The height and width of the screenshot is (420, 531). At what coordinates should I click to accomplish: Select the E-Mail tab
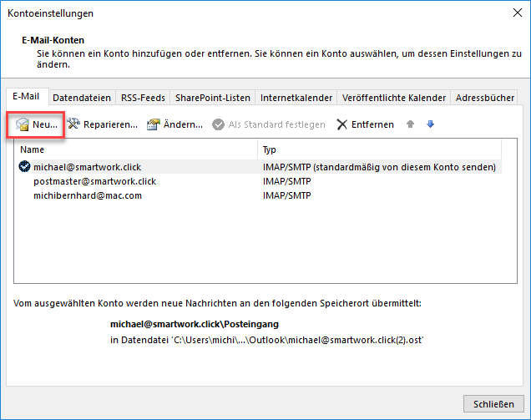coord(27,97)
